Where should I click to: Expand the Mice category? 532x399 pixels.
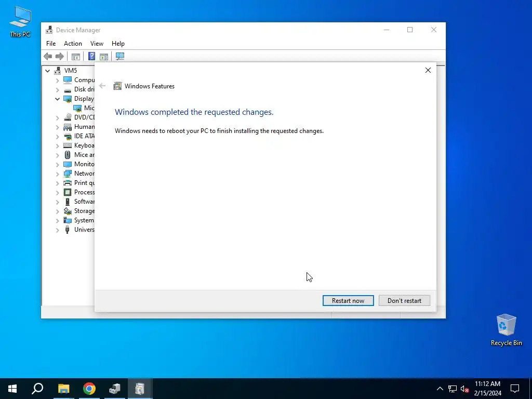(x=57, y=155)
